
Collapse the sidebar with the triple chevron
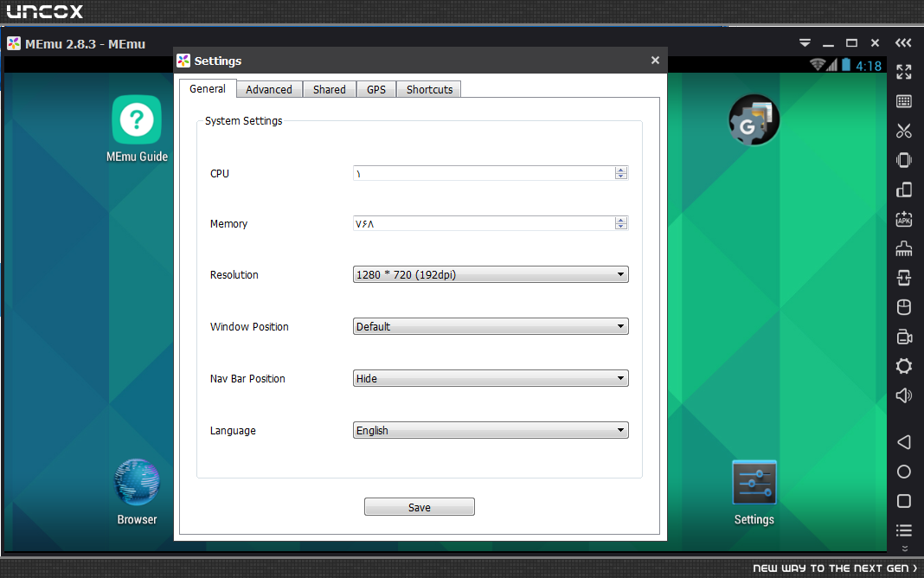tap(903, 42)
